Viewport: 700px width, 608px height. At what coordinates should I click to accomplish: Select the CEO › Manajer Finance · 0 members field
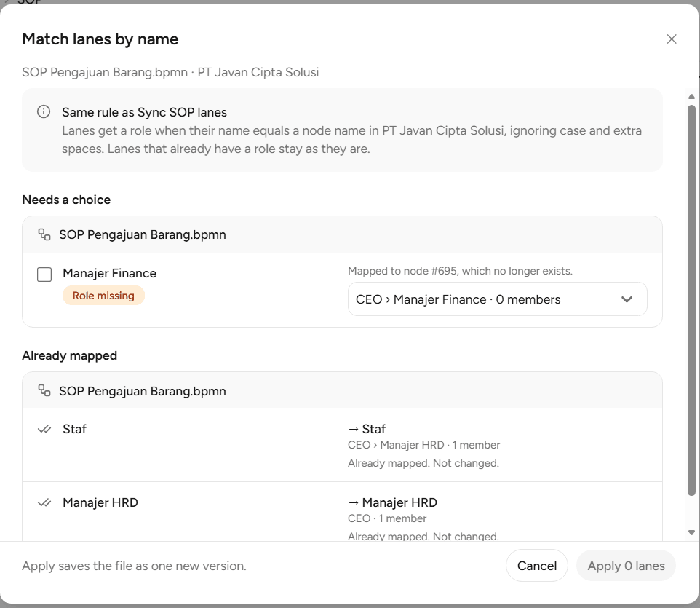tap(479, 299)
